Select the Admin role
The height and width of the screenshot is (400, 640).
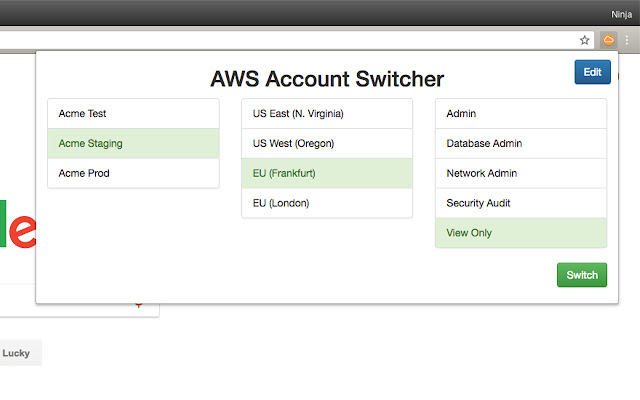coord(521,114)
